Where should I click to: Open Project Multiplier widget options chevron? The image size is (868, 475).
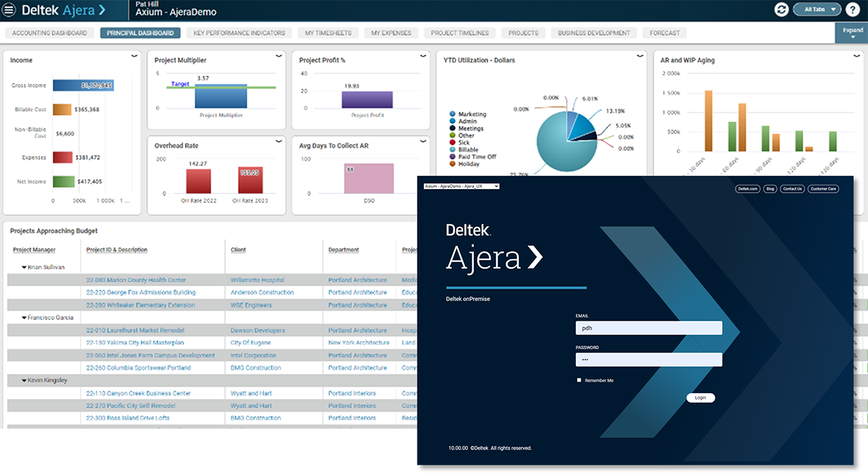point(279,56)
